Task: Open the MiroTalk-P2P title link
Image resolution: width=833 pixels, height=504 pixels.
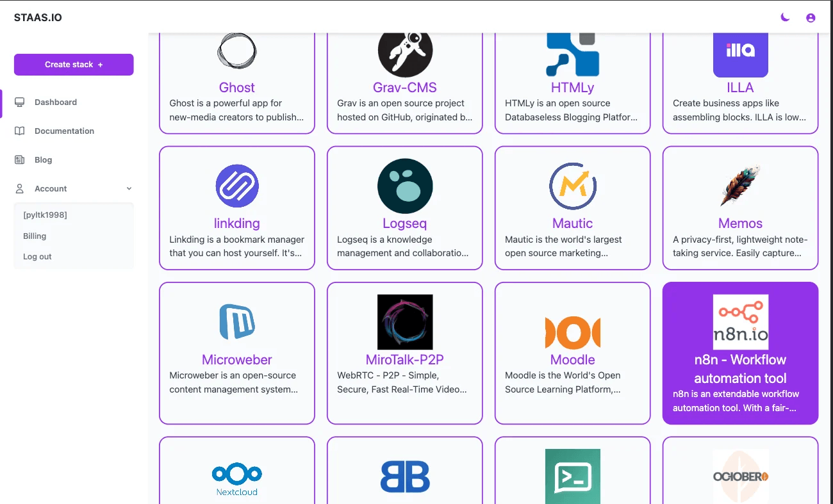Action: (x=405, y=360)
